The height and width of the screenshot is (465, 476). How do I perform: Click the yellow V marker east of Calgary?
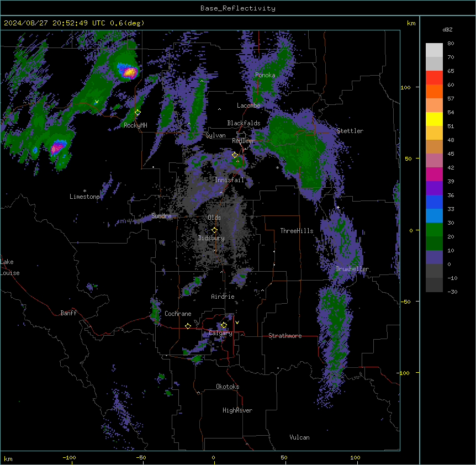pos(237,323)
